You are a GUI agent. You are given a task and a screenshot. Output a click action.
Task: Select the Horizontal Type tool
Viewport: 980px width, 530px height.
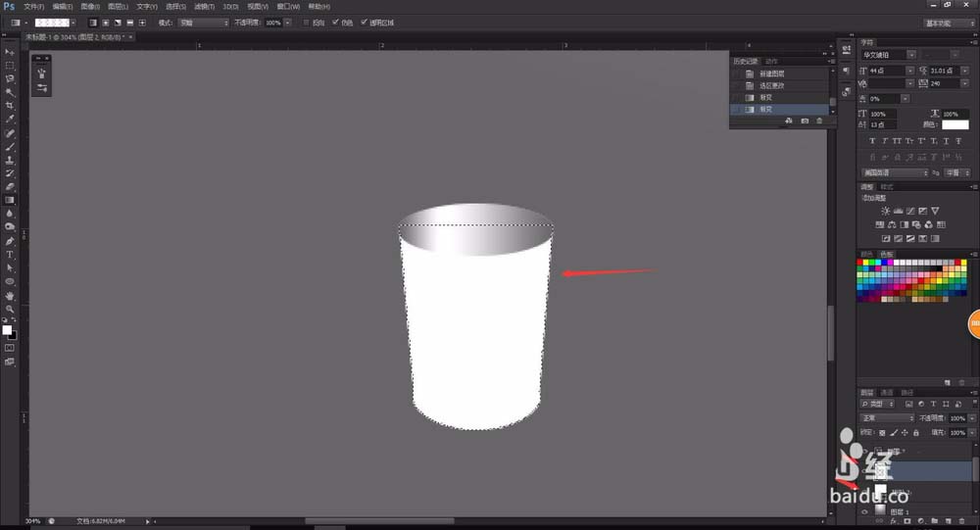click(10, 254)
